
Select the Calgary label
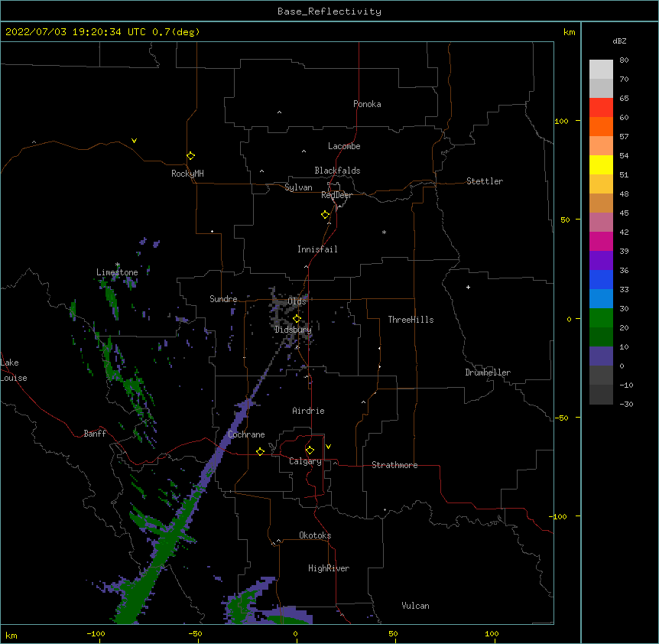[305, 461]
